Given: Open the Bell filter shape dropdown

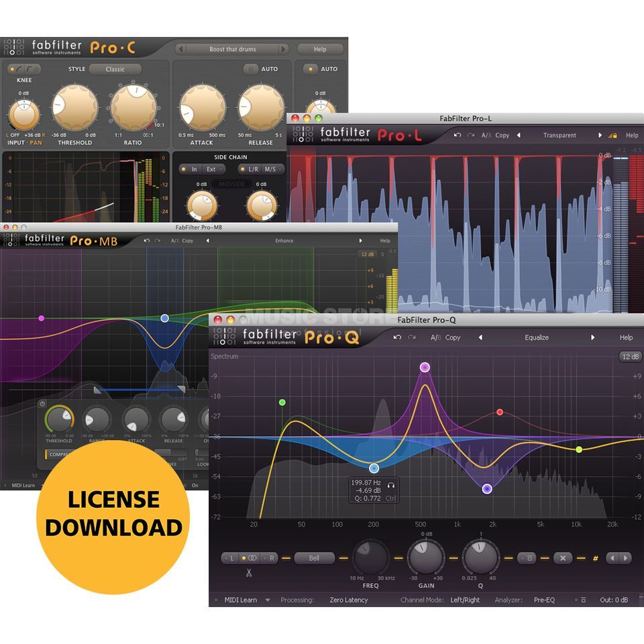Looking at the screenshot, I should 313,558.
